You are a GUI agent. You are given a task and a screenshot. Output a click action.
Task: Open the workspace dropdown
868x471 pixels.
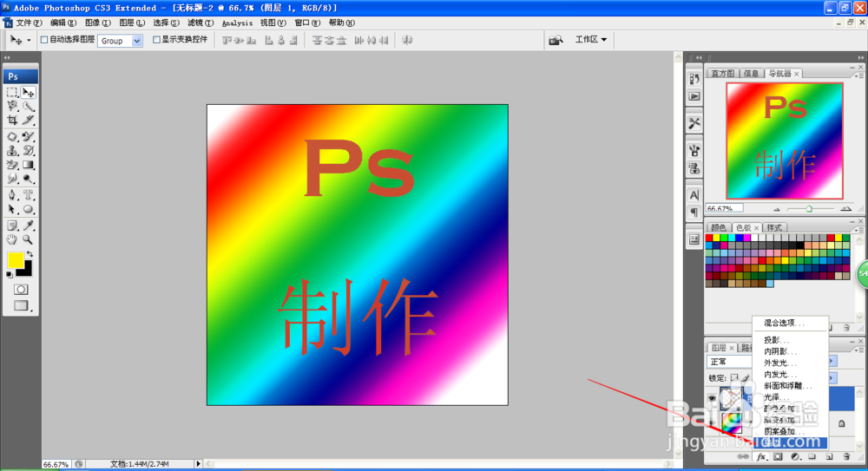tap(590, 40)
